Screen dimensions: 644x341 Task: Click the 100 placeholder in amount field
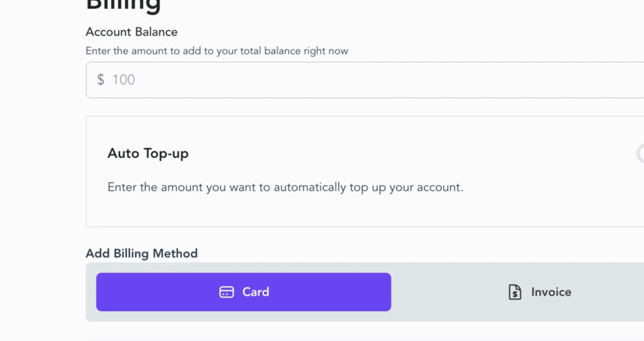pyautogui.click(x=124, y=80)
